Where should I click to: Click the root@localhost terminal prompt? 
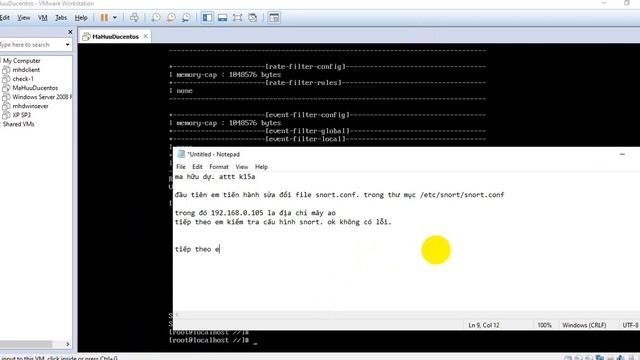click(209, 340)
